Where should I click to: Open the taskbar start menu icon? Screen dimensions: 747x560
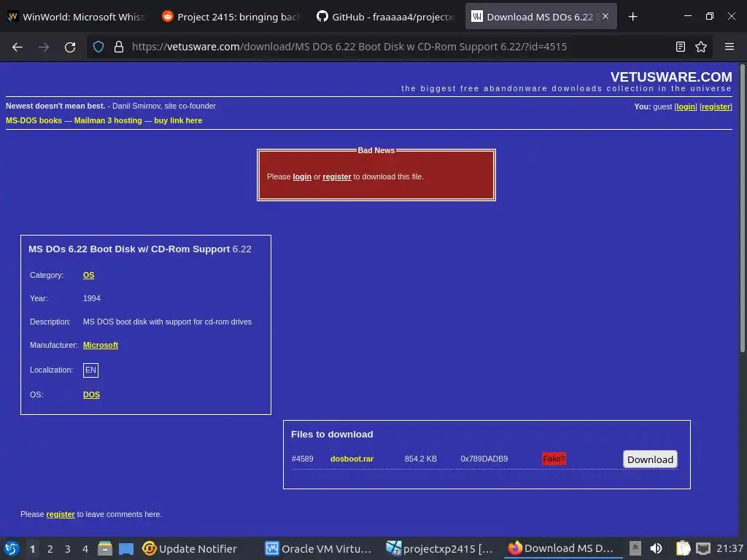[x=12, y=548]
